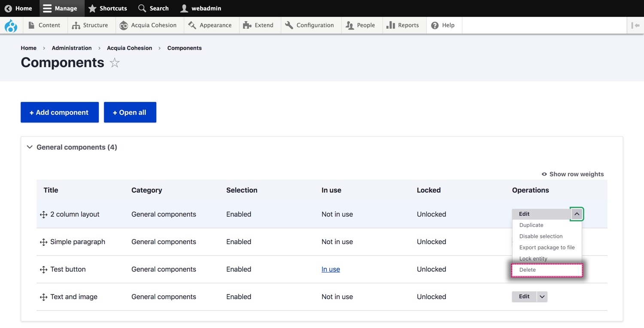The width and height of the screenshot is (644, 328).
Task: Click the Category column header
Action: 147,190
